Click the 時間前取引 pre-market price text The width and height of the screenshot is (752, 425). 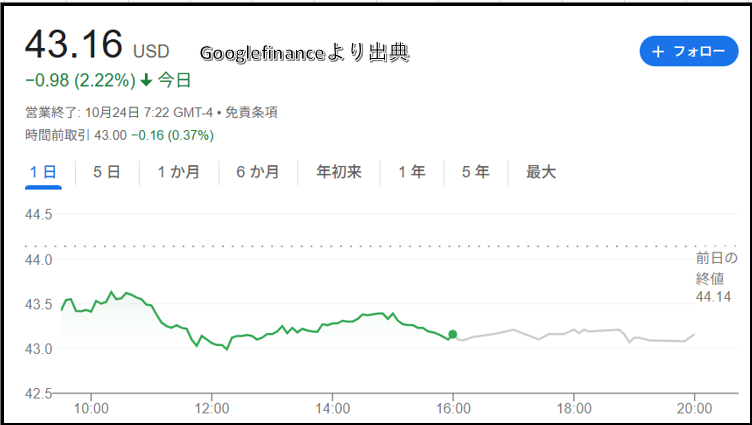119,135
